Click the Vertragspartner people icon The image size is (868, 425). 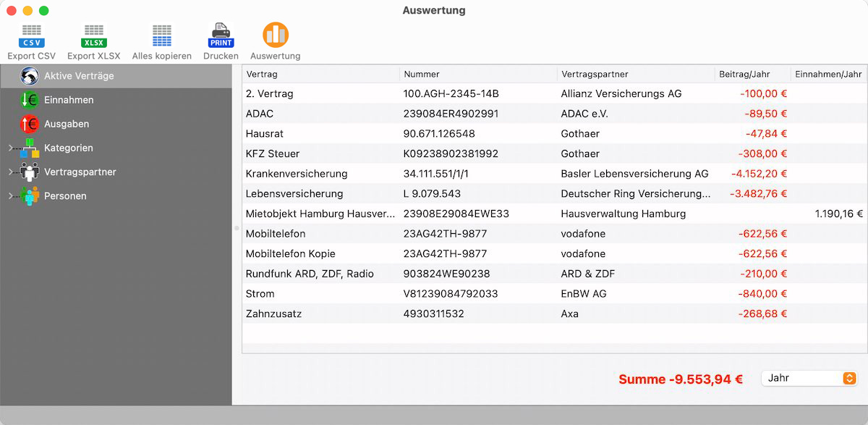(30, 172)
